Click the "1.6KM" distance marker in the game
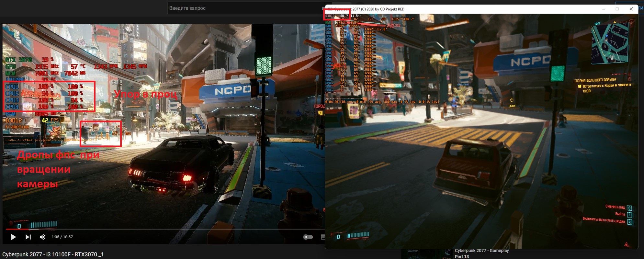644x259 pixels. tap(512, 106)
